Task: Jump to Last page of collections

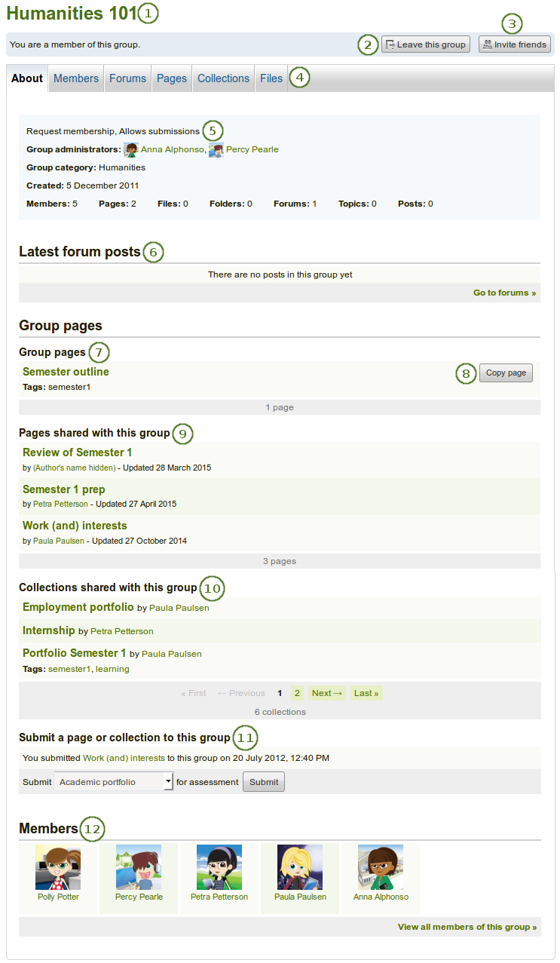Action: [366, 693]
